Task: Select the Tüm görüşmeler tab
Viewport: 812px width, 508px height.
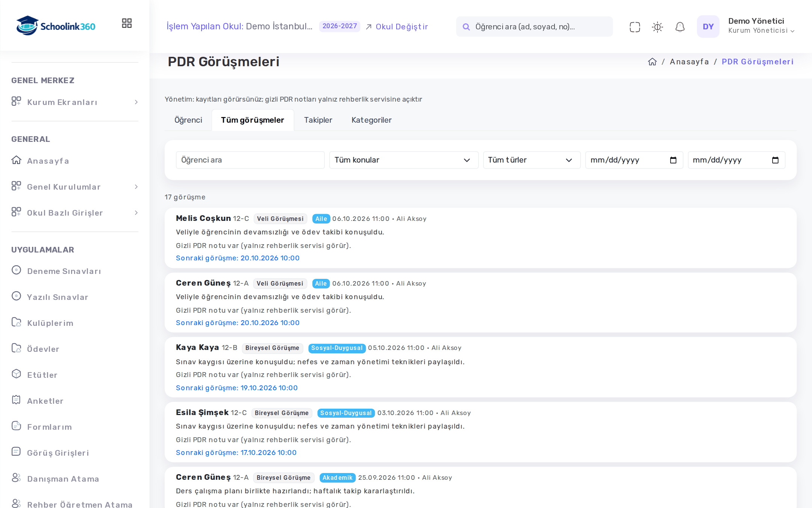Action: pos(253,120)
